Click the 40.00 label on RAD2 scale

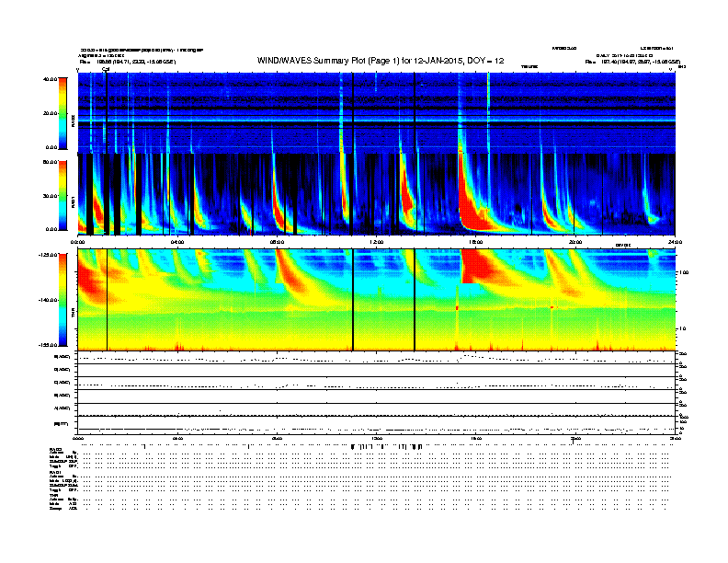50,79
